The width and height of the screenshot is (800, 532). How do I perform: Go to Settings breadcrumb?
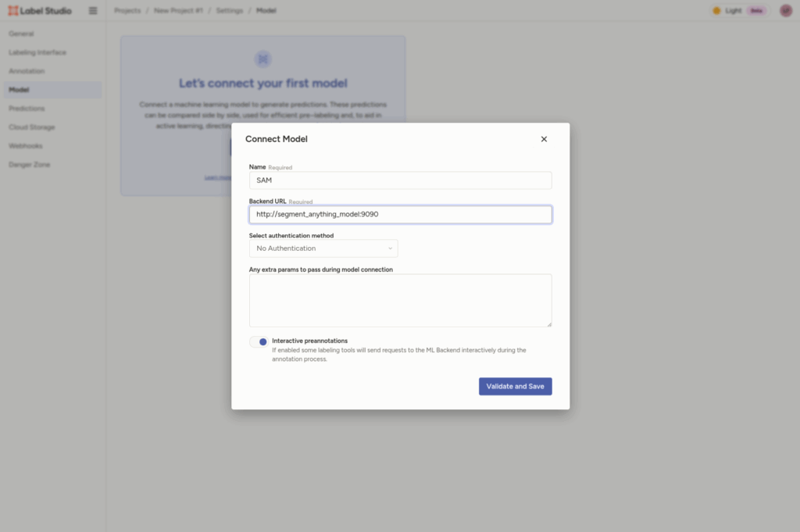229,10
